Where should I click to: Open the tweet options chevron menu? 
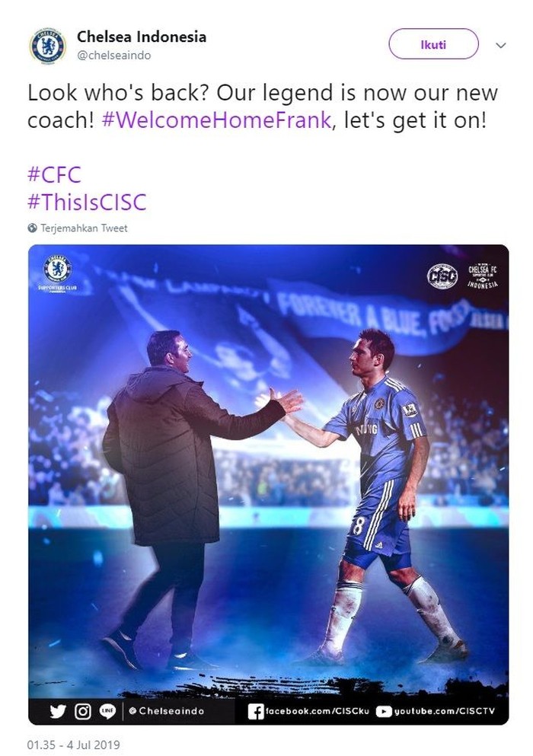pyautogui.click(x=500, y=45)
